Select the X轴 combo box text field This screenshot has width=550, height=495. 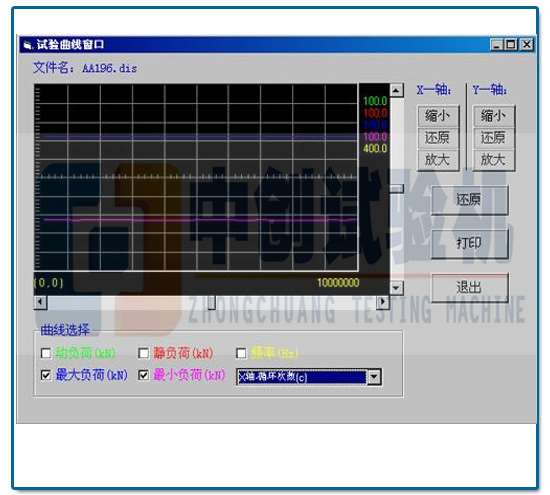302,377
